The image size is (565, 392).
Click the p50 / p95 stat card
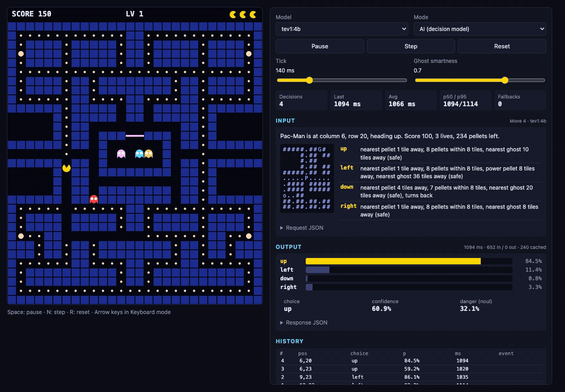(466, 100)
